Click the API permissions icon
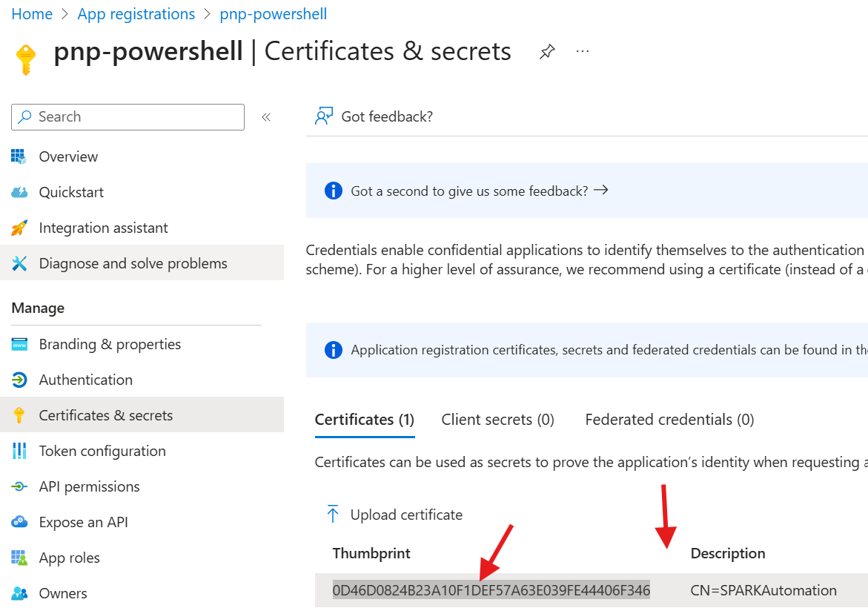The width and height of the screenshot is (868, 608). click(19, 486)
